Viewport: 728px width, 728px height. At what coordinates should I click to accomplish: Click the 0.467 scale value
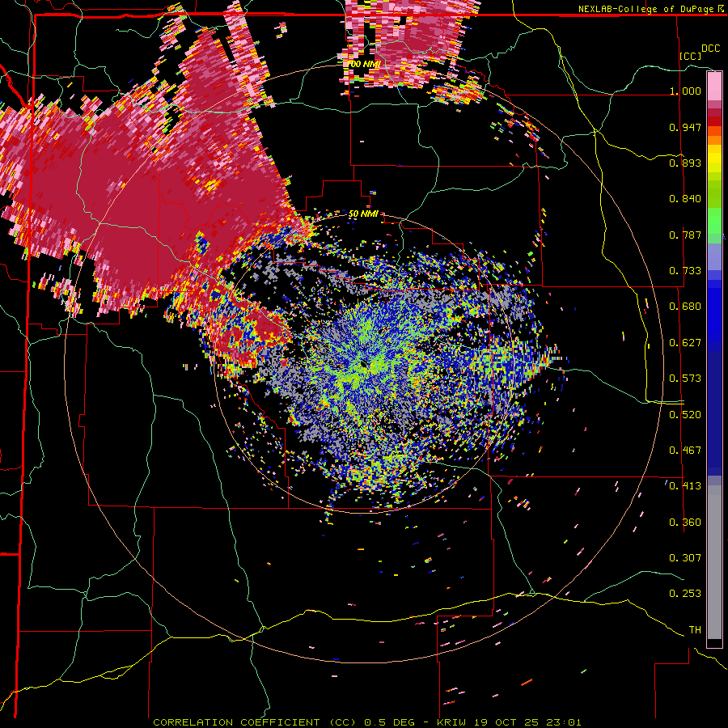point(685,451)
